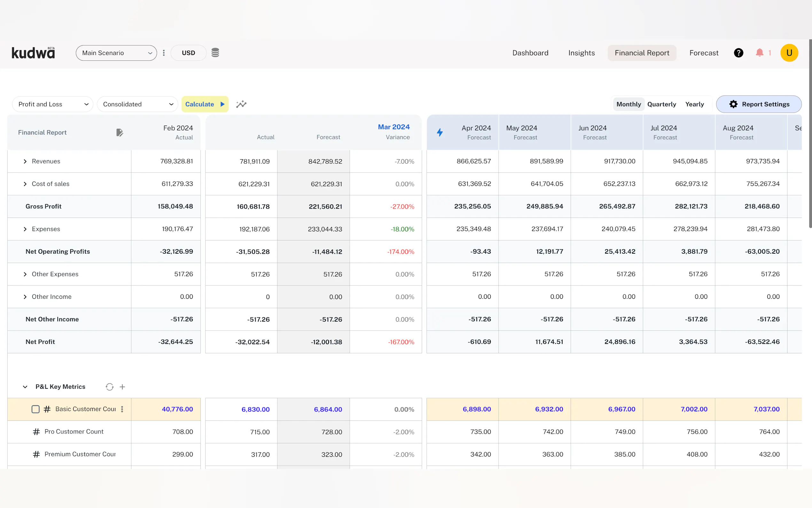The height and width of the screenshot is (508, 812).
Task: Open the help question mark icon
Action: (738, 53)
